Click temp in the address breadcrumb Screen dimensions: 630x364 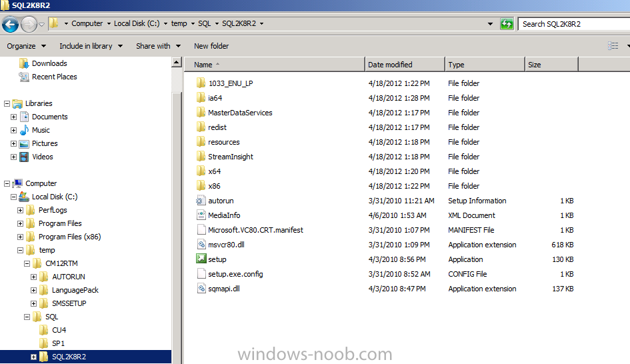click(x=179, y=24)
